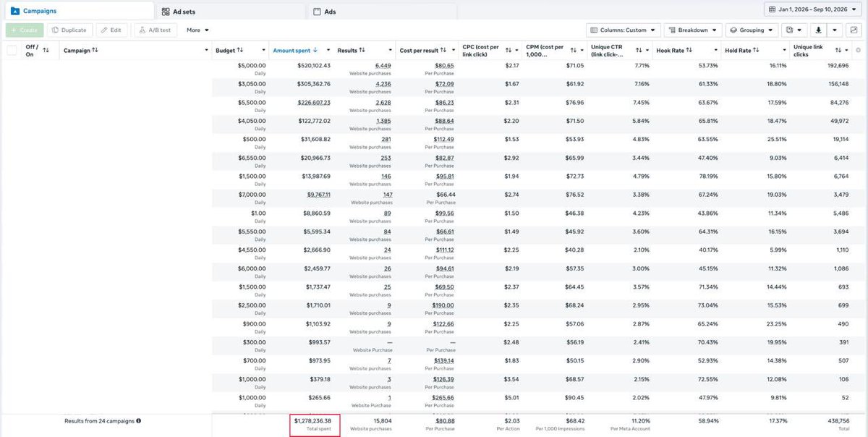The width and height of the screenshot is (868, 437).
Task: Open the Ad sets tab
Action: tap(230, 12)
